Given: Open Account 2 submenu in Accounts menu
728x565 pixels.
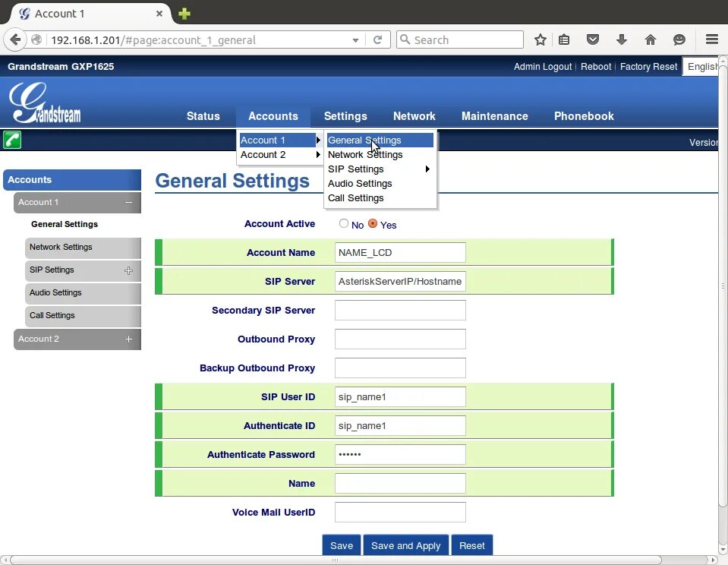Looking at the screenshot, I should point(279,155).
